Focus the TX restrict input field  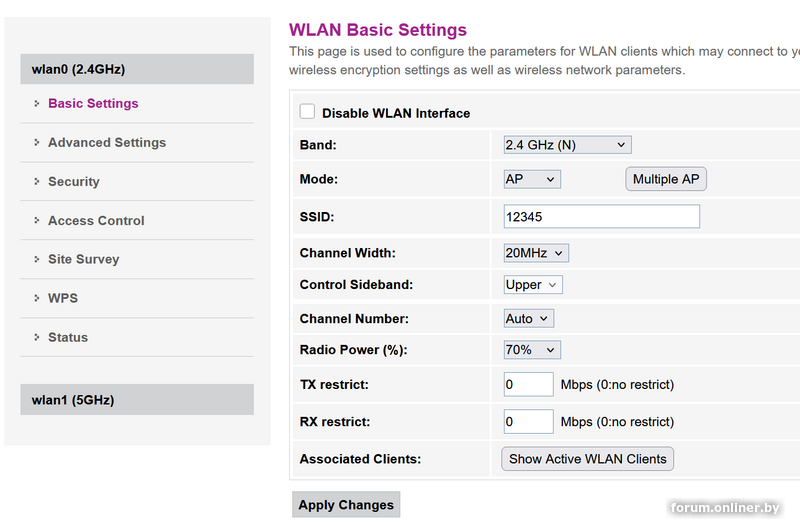point(528,384)
